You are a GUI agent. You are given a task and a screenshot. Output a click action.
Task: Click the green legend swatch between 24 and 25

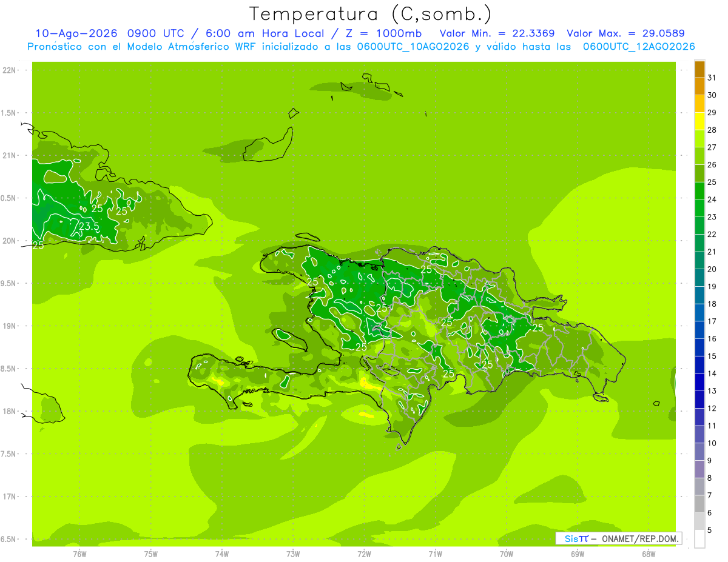[699, 190]
